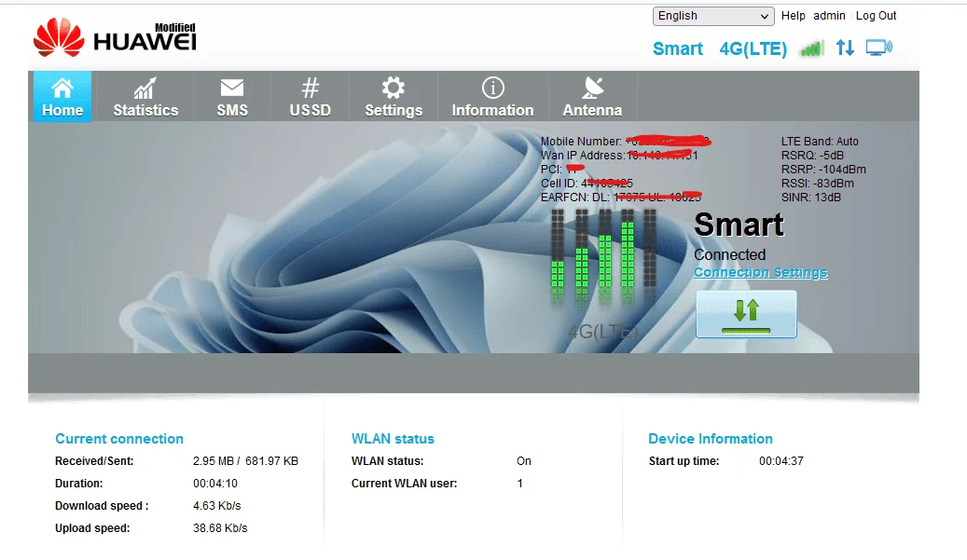Select the WLAN status value On
Viewport: 967px width, 560px height.
coord(524,461)
